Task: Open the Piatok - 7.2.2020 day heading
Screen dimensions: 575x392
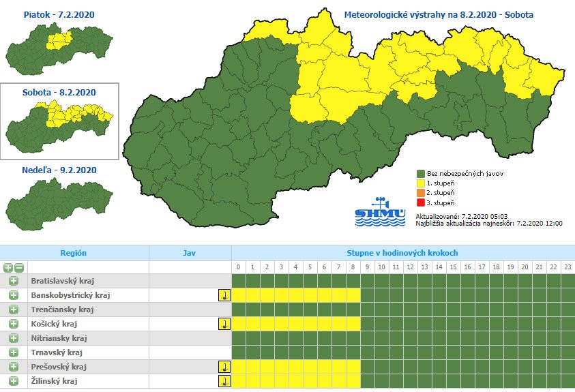Action: (59, 14)
